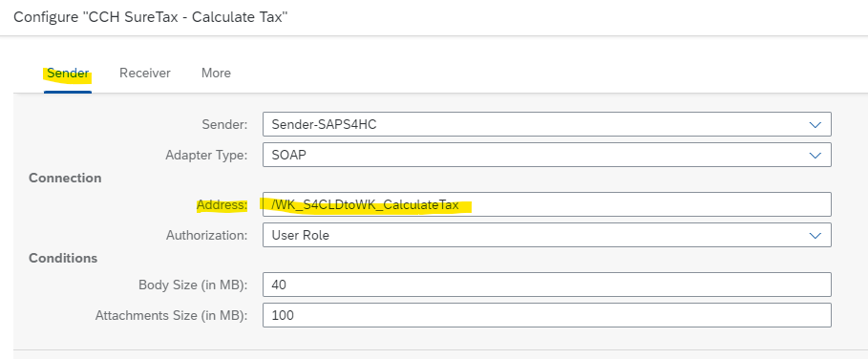The image size is (868, 359).
Task: Click the Authorization label
Action: tap(207, 236)
